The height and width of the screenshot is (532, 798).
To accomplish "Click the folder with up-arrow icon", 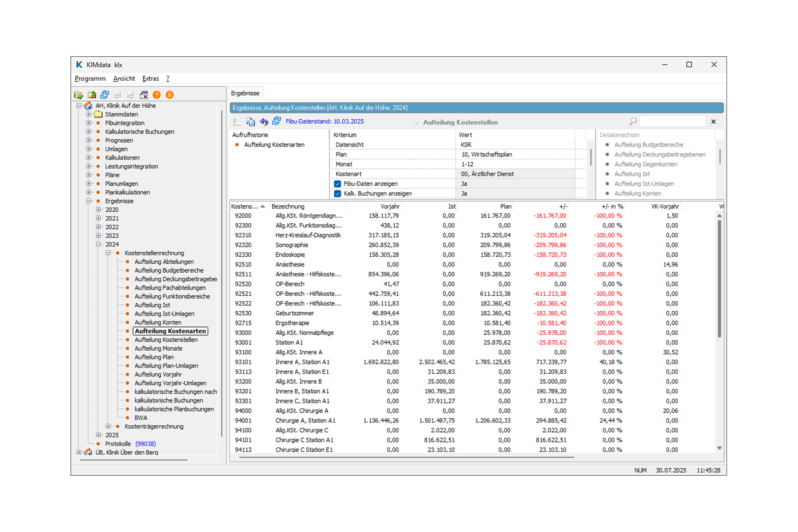I will pos(92,95).
